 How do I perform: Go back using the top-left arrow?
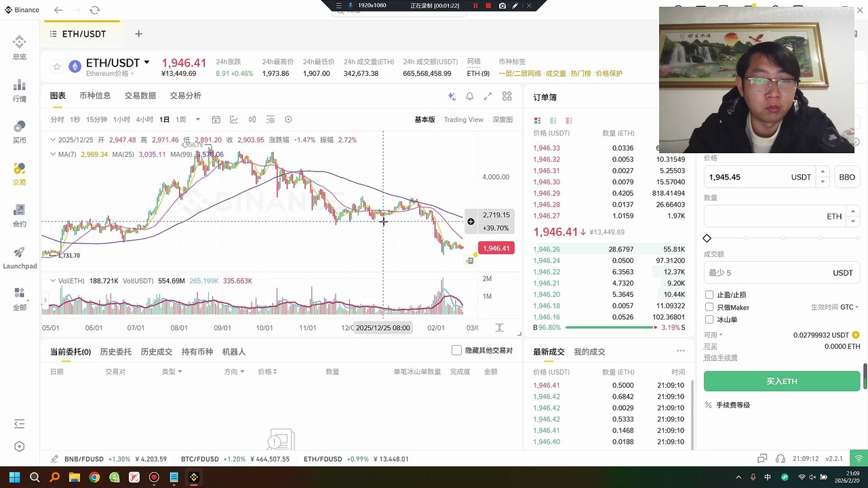(x=58, y=10)
